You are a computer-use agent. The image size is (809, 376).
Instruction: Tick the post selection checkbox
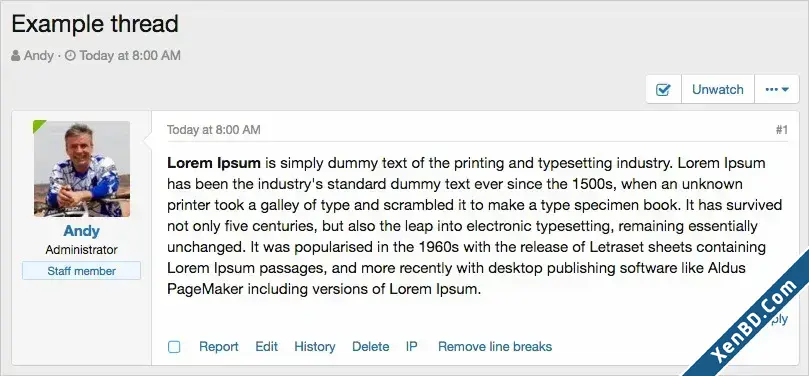[174, 347]
